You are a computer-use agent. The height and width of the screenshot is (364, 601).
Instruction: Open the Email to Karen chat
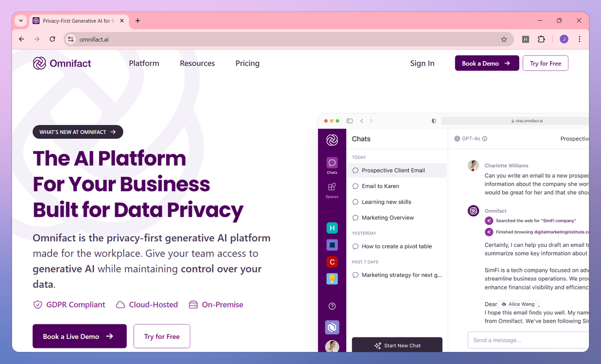(x=397, y=186)
